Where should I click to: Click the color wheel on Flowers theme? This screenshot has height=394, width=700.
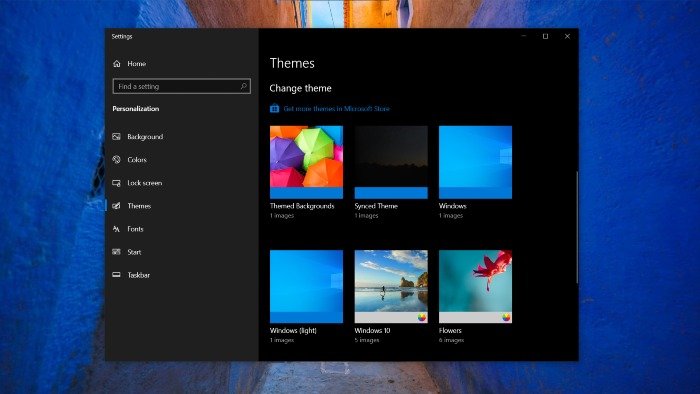click(506, 317)
